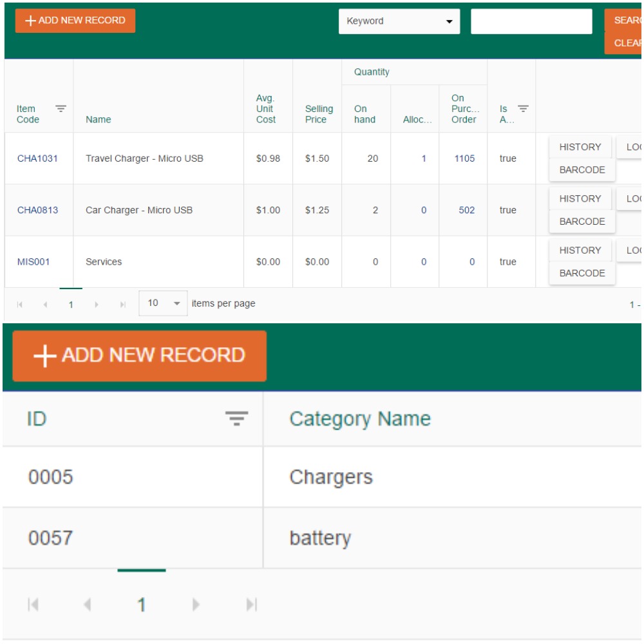Open filter icon on Item Code column
Image resolution: width=644 pixels, height=644 pixels.
click(x=61, y=109)
